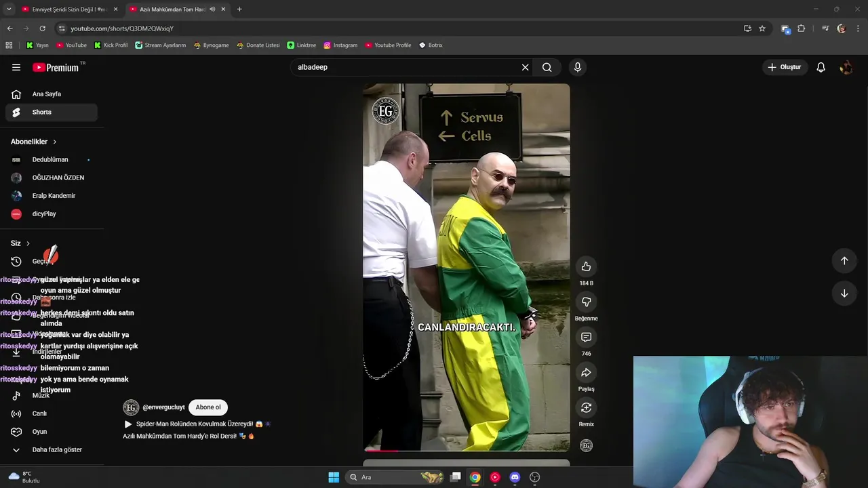Open Discord from taskbar
The width and height of the screenshot is (868, 488).
pos(515,477)
